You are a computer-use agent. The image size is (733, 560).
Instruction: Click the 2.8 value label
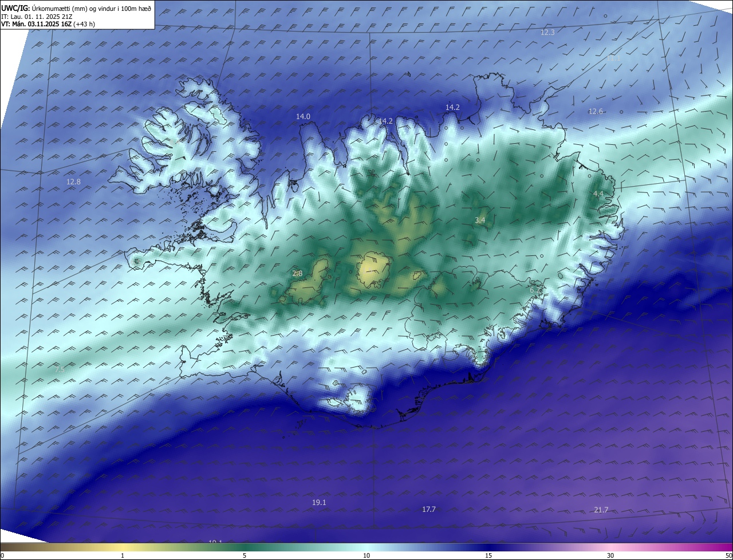297,273
